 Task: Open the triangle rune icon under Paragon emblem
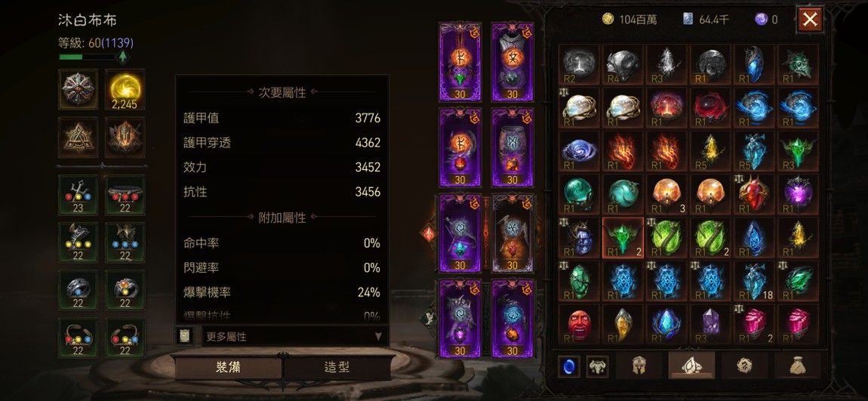[x=78, y=137]
